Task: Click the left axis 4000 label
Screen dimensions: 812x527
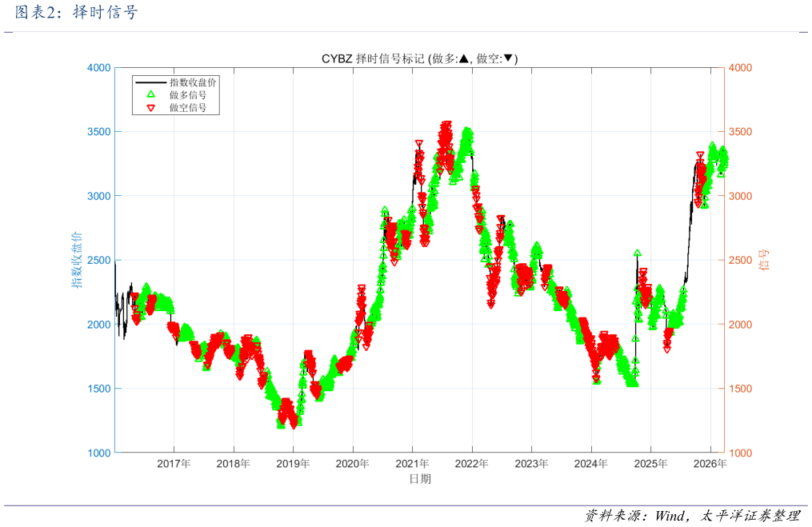Action: 99,68
